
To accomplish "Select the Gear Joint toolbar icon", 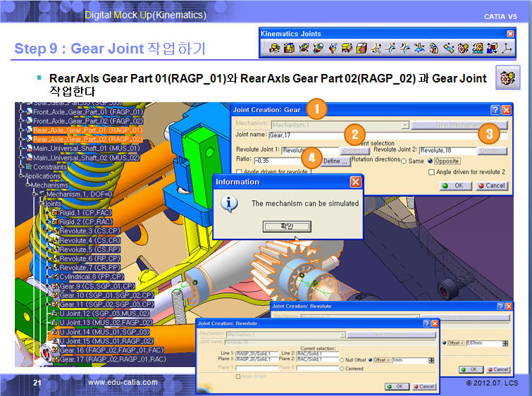I will pos(463,48).
